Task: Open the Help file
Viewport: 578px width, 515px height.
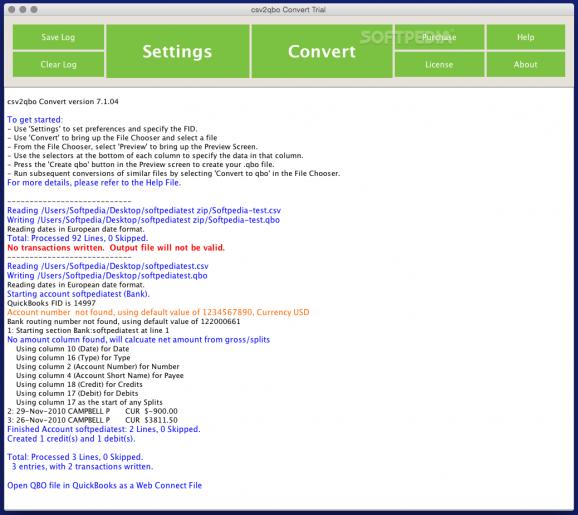Action: tap(526, 37)
